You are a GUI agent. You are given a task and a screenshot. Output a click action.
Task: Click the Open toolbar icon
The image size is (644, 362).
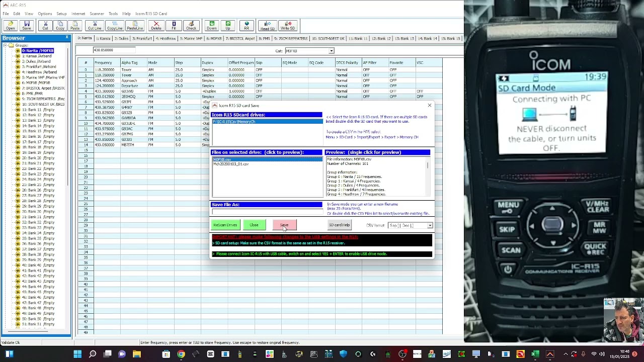pyautogui.click(x=11, y=26)
